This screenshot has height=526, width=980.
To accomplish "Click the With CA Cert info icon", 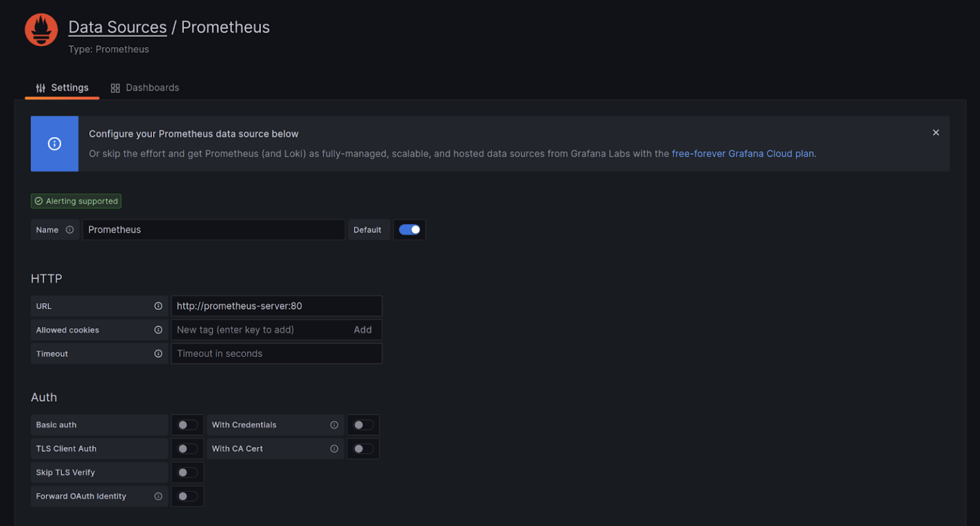I will [x=334, y=448].
